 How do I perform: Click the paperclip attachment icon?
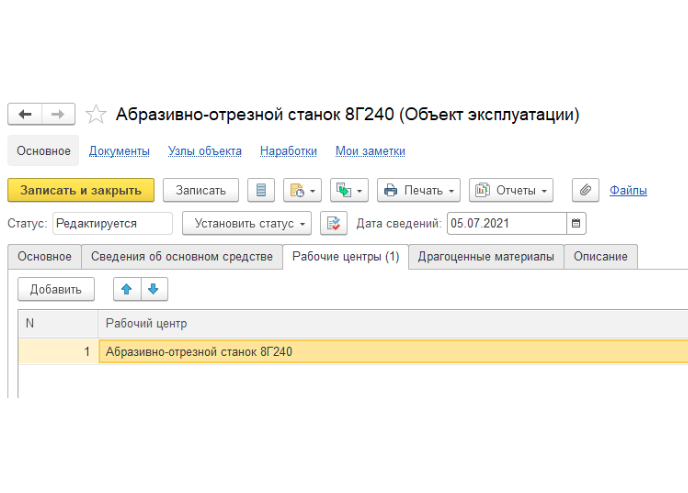(585, 190)
